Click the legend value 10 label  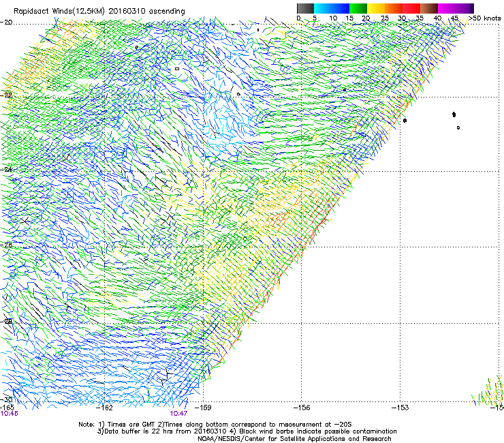(333, 18)
